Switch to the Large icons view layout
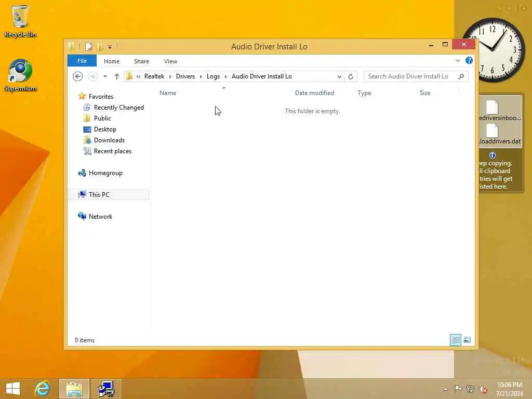This screenshot has width=532, height=399. (x=467, y=340)
